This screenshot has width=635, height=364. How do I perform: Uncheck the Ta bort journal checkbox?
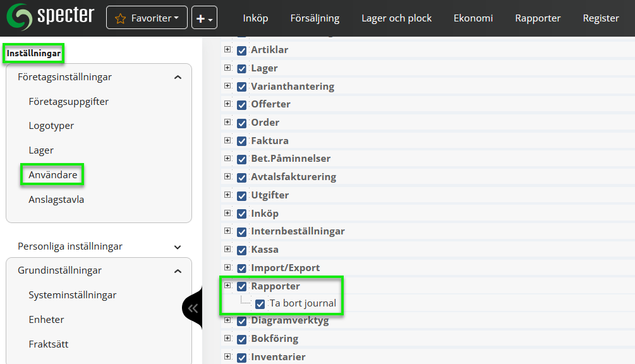coord(260,304)
